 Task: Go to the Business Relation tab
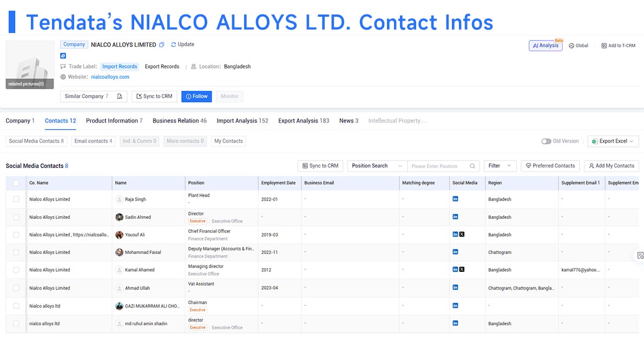pos(180,121)
